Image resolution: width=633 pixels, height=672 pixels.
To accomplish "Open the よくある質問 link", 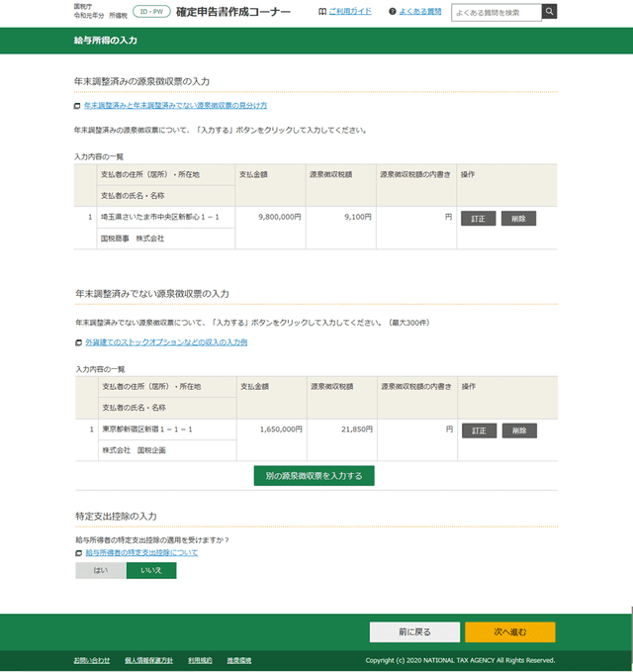I will pyautogui.click(x=420, y=12).
